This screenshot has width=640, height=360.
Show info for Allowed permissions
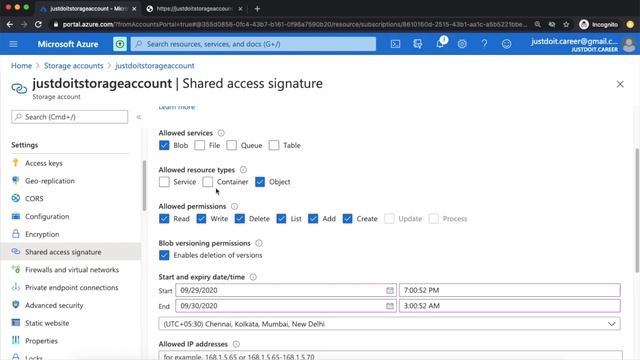pos(234,207)
